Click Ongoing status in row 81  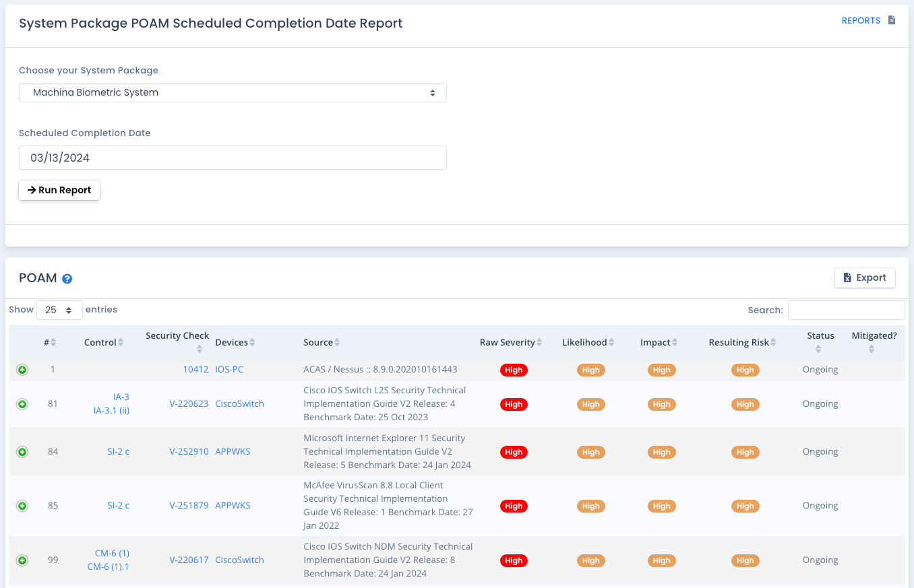tap(820, 403)
